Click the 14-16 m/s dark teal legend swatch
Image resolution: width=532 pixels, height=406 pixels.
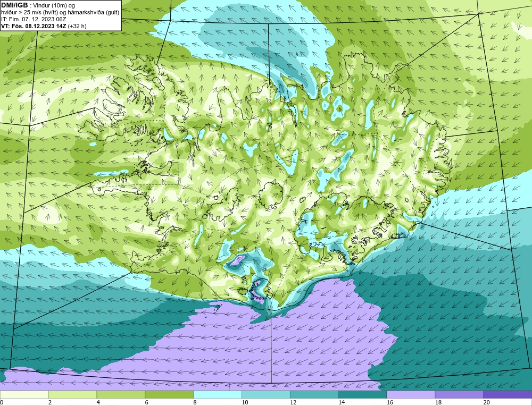[362, 394]
